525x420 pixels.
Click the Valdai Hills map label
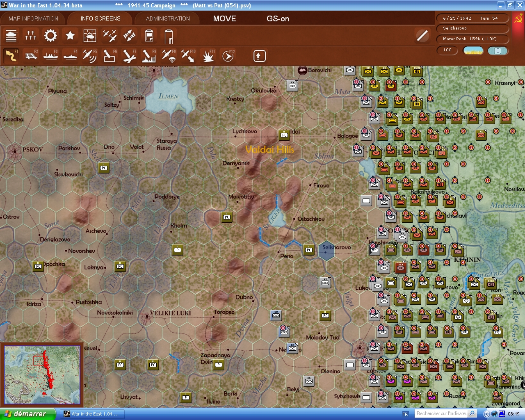click(270, 150)
